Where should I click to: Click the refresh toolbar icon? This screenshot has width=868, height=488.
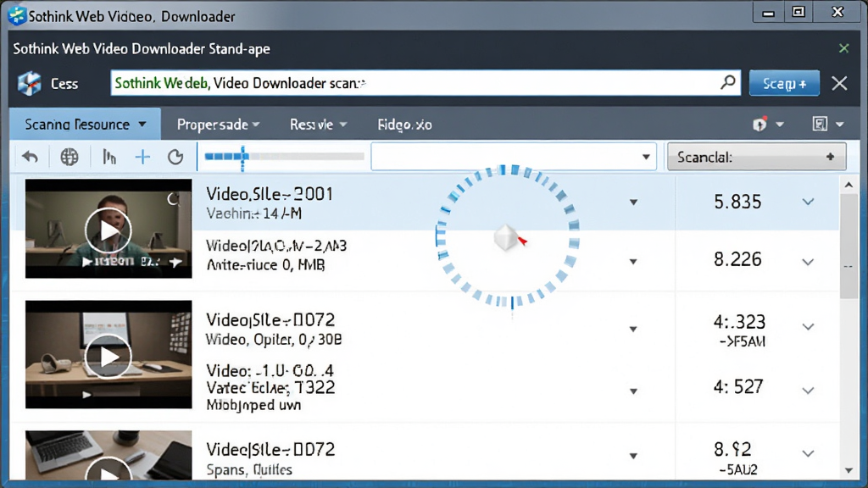(175, 157)
